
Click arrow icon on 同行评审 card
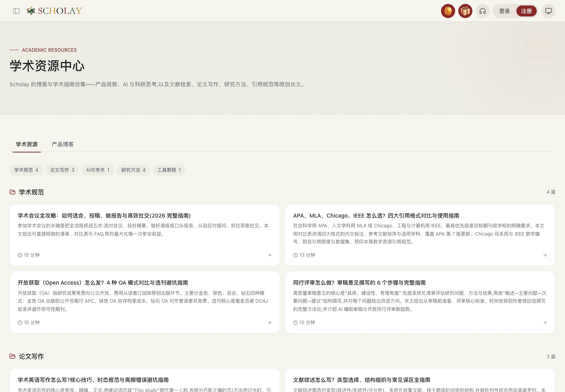[x=545, y=323]
